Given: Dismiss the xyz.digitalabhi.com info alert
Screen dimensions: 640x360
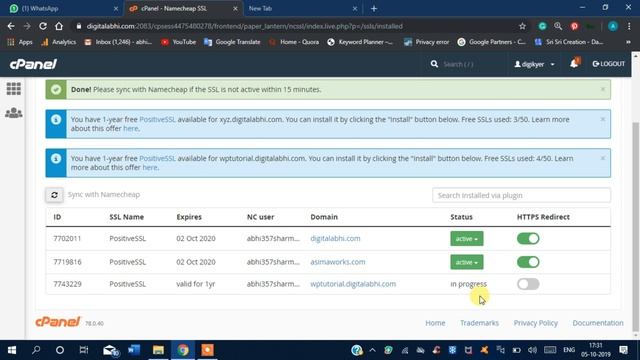Looking at the screenshot, I should (x=602, y=119).
